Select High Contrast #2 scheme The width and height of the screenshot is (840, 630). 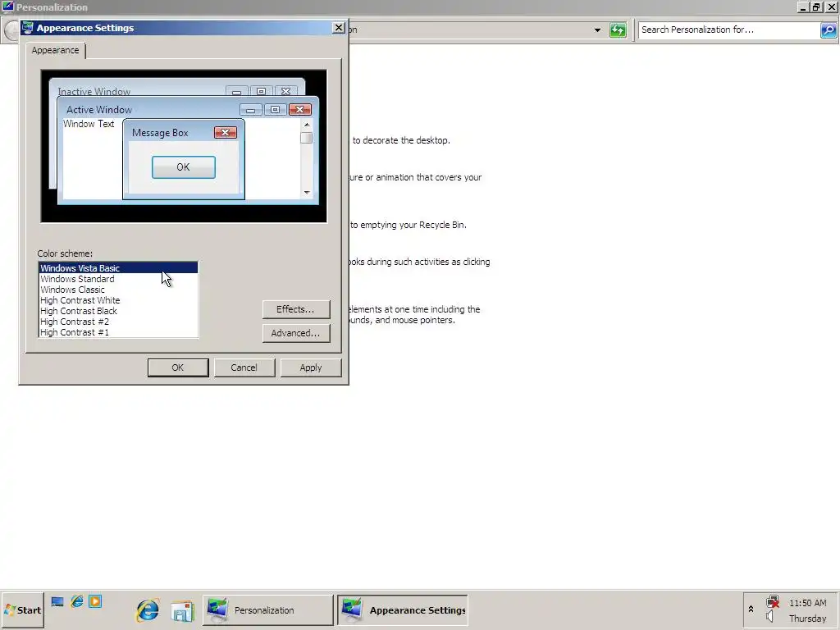[x=118, y=322]
